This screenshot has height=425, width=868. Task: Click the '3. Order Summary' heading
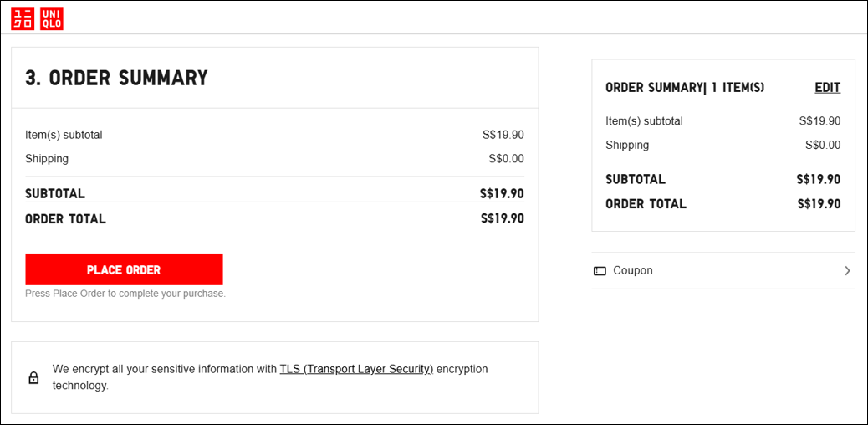[x=116, y=78]
